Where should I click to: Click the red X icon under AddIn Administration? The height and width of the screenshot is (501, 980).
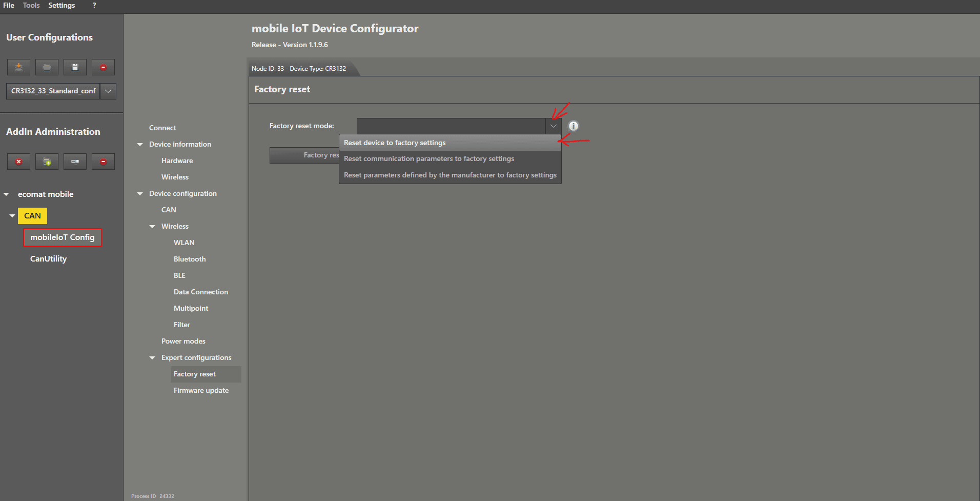click(x=18, y=162)
